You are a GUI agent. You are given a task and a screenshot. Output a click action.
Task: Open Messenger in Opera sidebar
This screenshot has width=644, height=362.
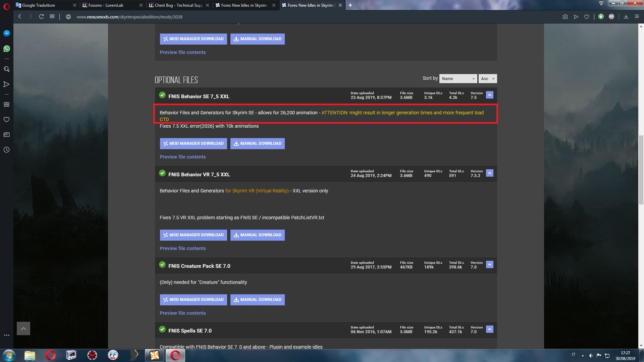click(x=6, y=34)
